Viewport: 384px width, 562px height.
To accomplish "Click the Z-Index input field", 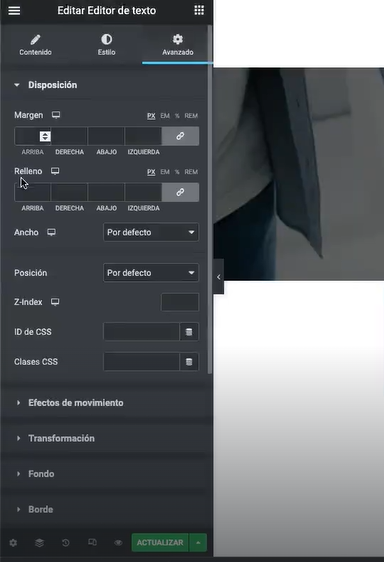I will point(180,302).
